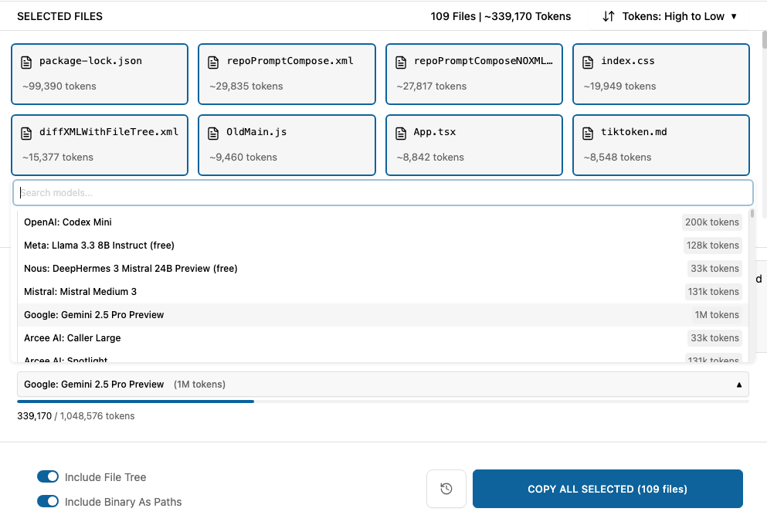Click the document icon on App.tsx card

pos(401,133)
